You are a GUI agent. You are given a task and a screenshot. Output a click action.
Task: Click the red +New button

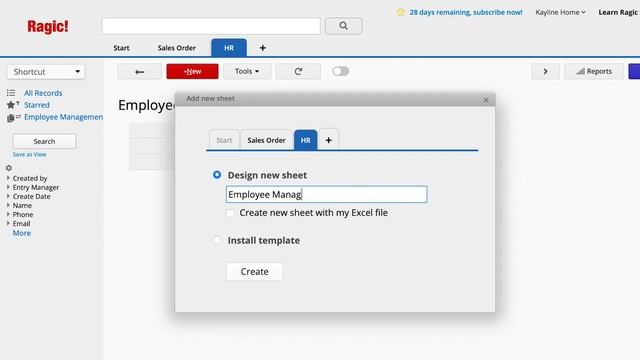(x=192, y=71)
